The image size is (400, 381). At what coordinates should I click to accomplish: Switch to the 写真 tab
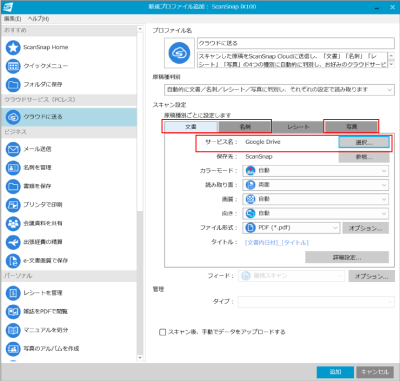[x=351, y=127]
